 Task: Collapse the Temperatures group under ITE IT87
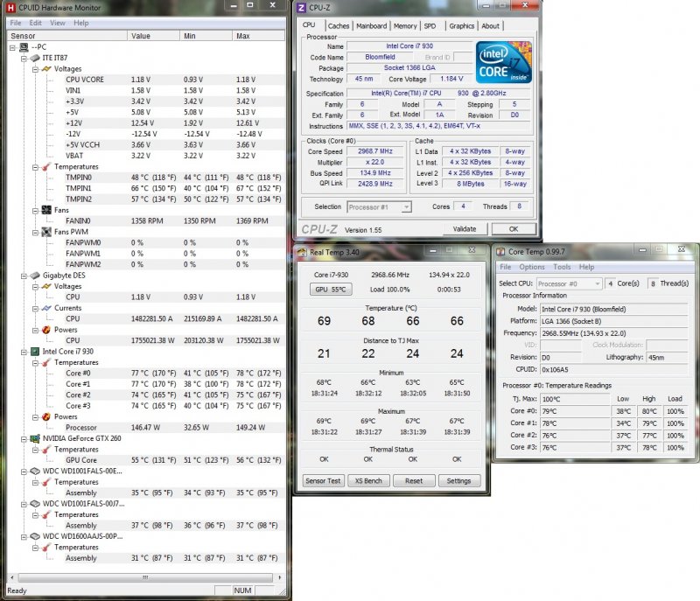(35, 167)
